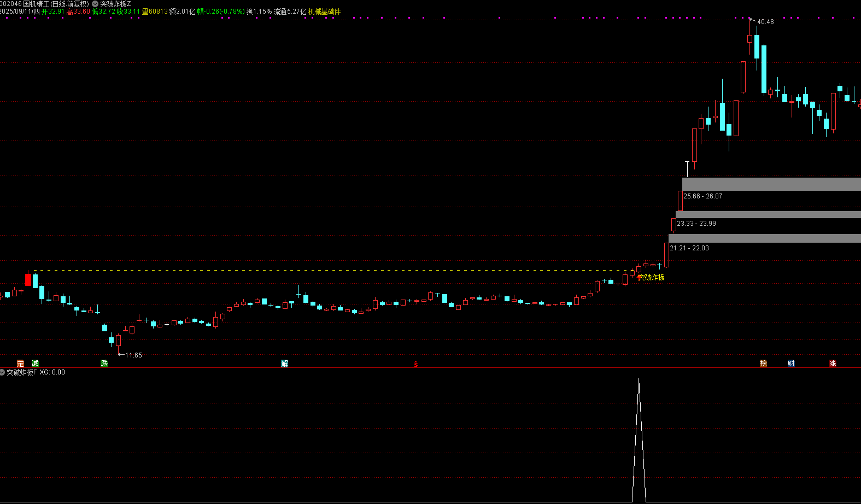861x504 pixels.
Task: Click the top gray gap band above 25.66
Action: pyautogui.click(x=771, y=184)
